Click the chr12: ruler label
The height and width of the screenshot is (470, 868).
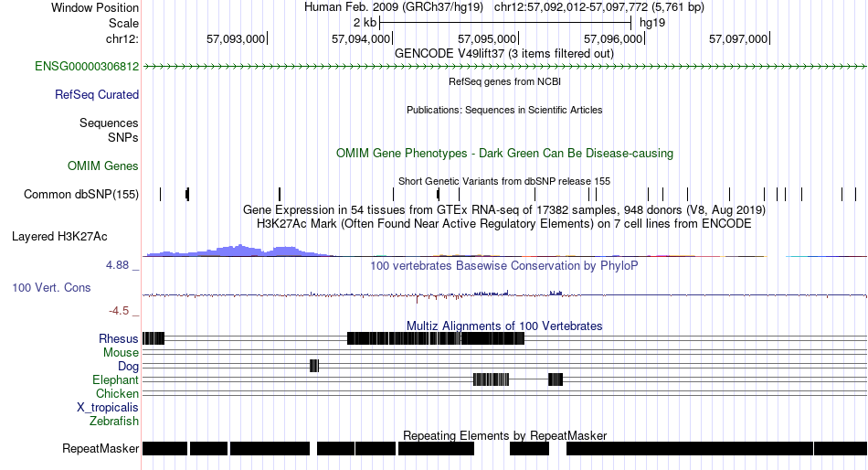click(x=122, y=38)
